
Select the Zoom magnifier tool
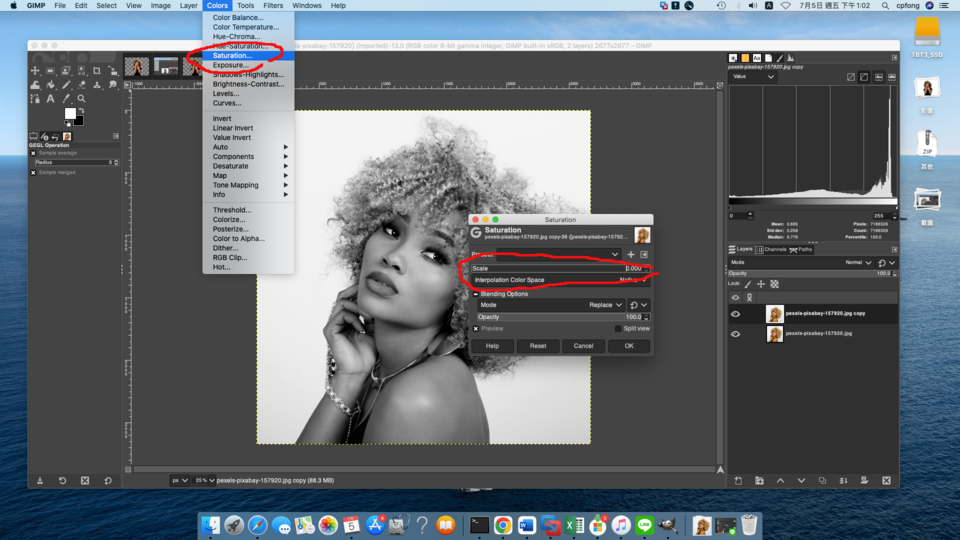[x=81, y=99]
